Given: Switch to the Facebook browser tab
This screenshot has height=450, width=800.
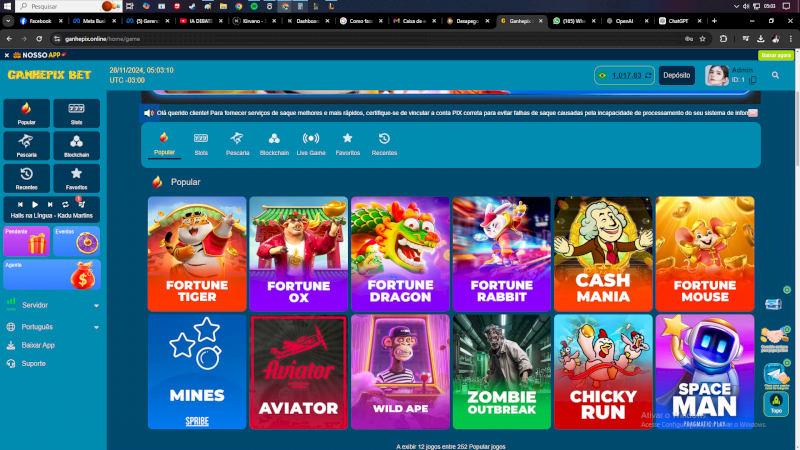Looking at the screenshot, I should pyautogui.click(x=39, y=21).
